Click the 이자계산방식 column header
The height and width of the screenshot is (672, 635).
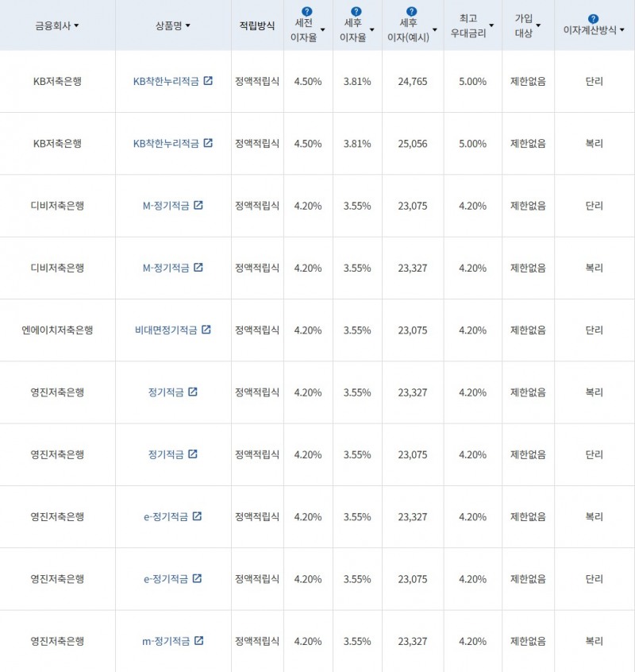pyautogui.click(x=591, y=28)
